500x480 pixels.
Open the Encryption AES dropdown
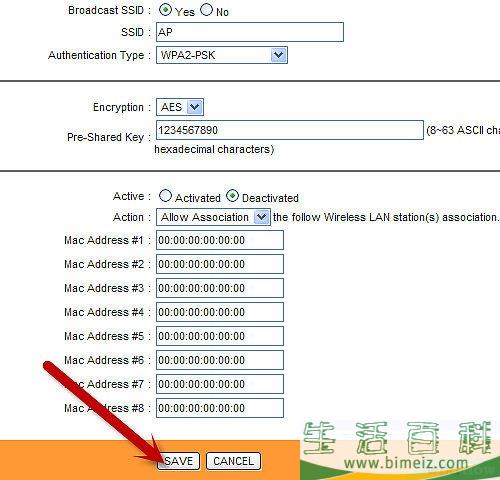(180, 107)
